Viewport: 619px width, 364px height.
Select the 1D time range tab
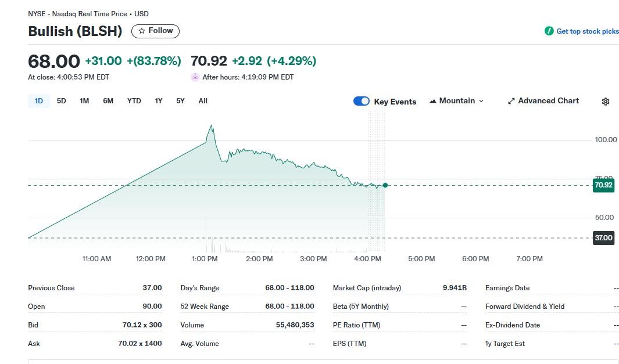tap(39, 101)
